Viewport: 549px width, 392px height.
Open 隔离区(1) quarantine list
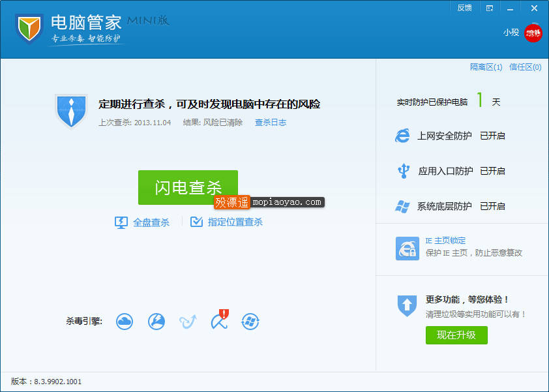486,67
